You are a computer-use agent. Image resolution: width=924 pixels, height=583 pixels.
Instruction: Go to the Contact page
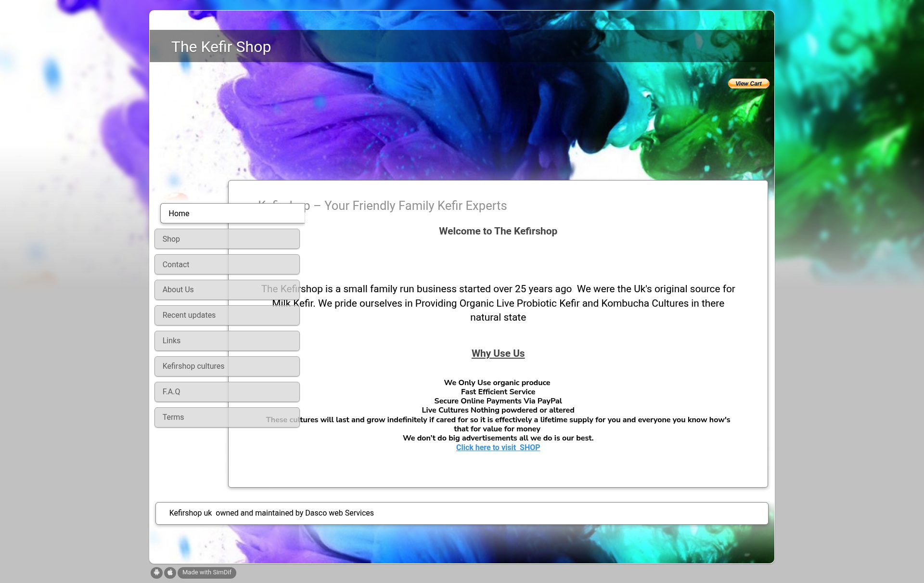click(227, 264)
